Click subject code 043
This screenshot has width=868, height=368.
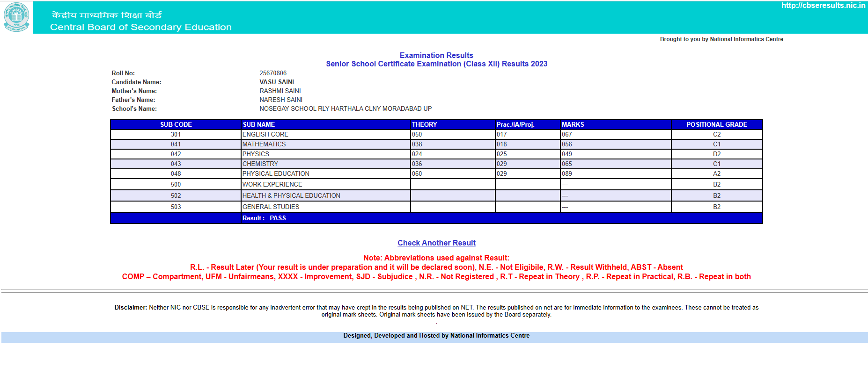tap(176, 164)
